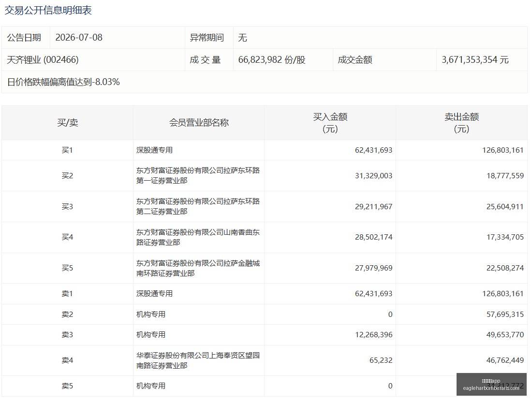Select the announcement date 2026-07-08
The height and width of the screenshot is (401, 532).
[x=79, y=37]
